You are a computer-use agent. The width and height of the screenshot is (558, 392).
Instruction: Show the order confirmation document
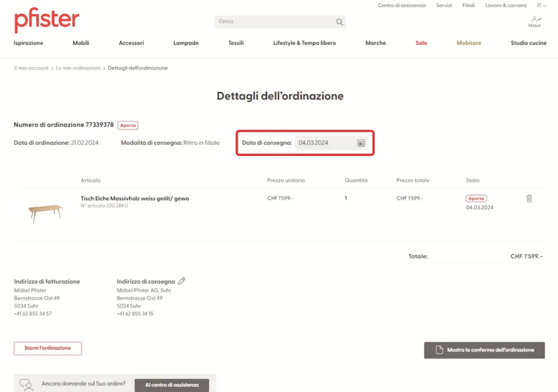click(484, 350)
